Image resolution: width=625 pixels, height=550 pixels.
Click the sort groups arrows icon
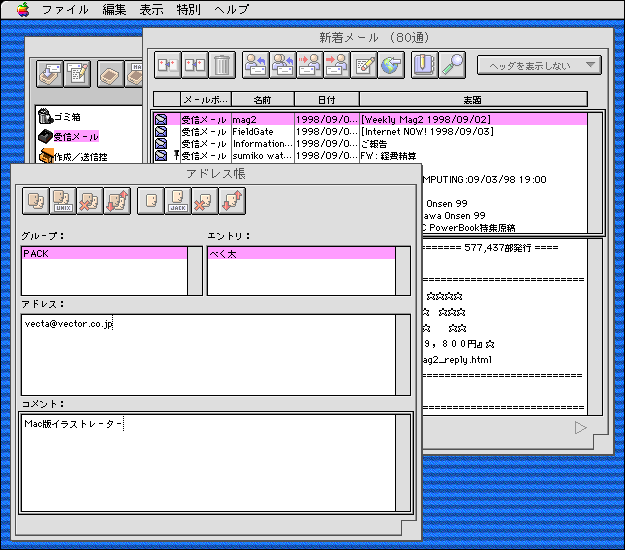point(117,201)
